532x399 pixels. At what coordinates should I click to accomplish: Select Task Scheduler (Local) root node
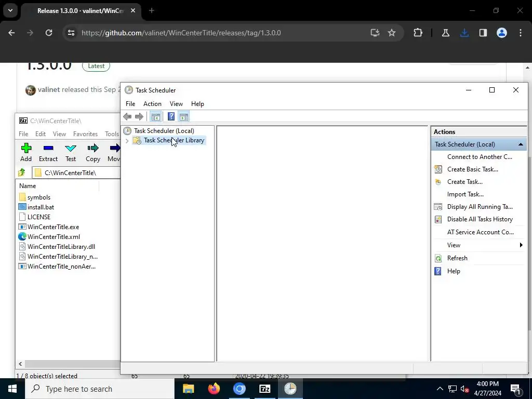tap(164, 130)
